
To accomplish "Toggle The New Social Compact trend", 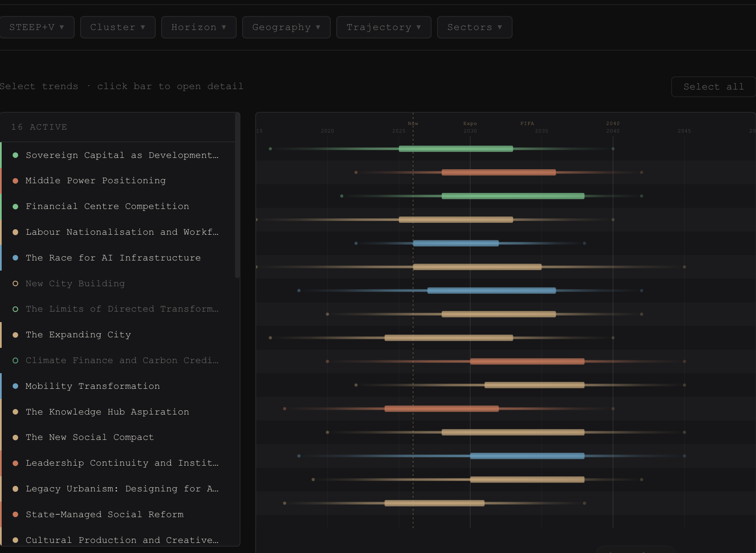I will click(x=118, y=437).
